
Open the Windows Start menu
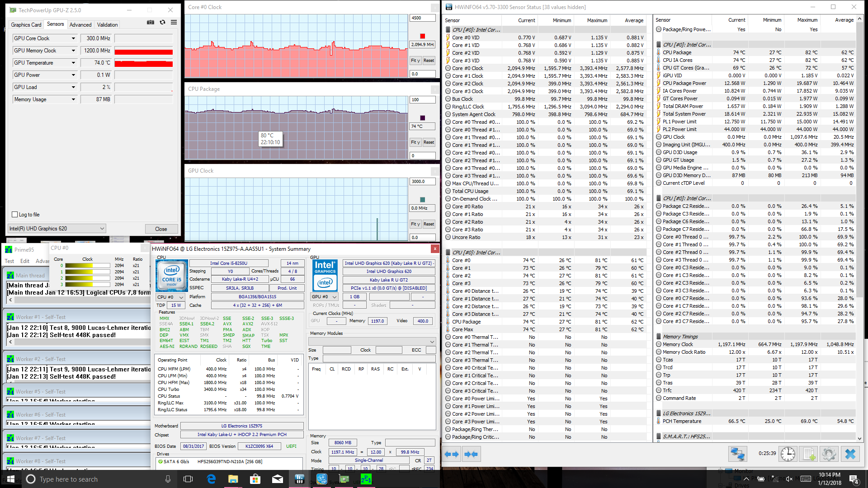(x=11, y=479)
